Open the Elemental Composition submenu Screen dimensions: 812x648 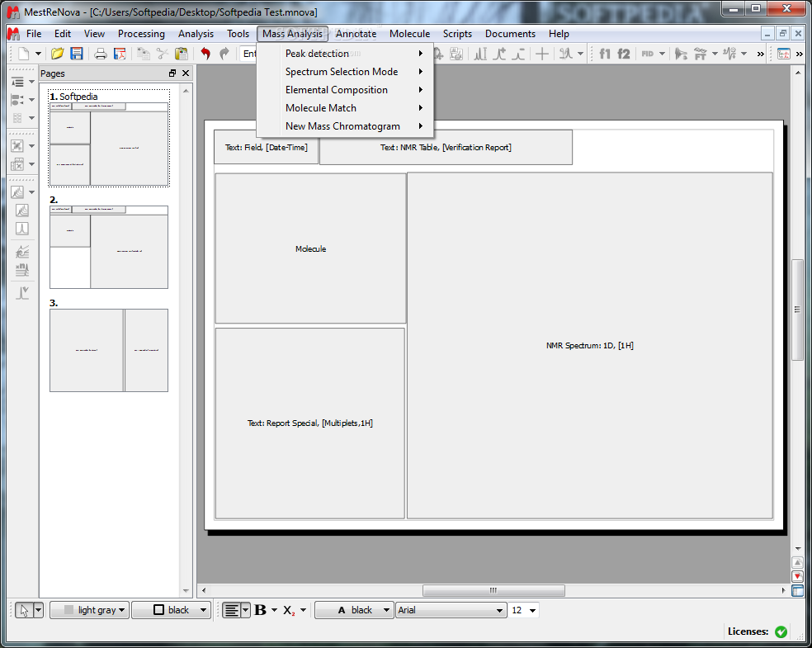point(345,90)
